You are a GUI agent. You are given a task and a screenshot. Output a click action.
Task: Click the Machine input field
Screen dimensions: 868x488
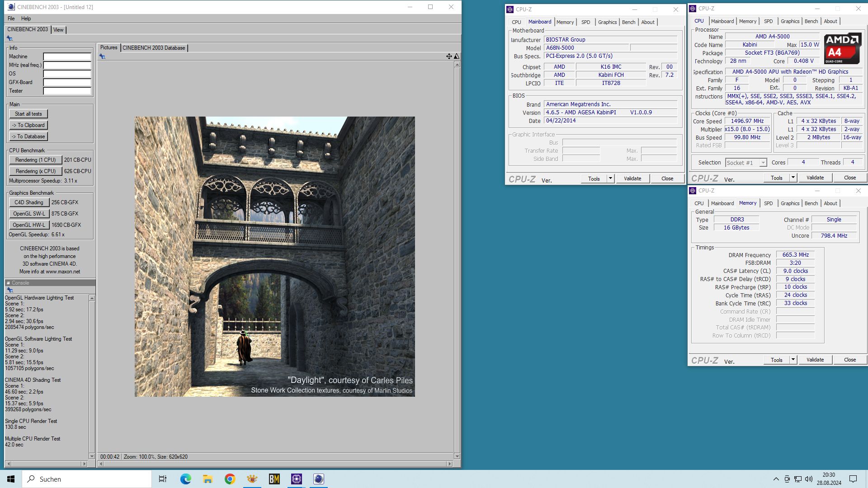67,56
